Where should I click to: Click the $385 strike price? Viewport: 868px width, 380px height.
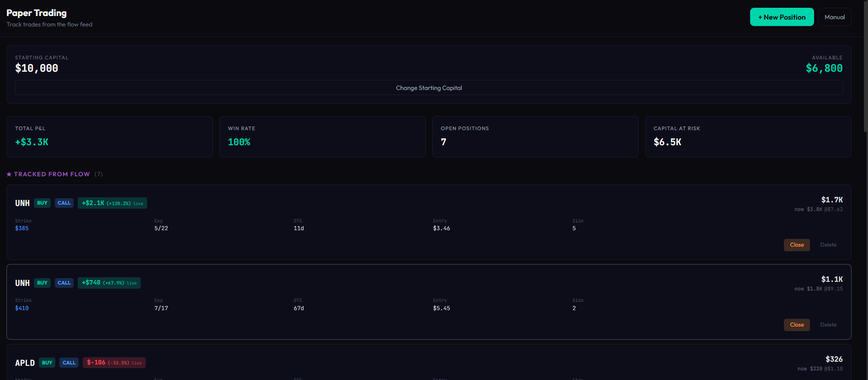click(x=22, y=228)
